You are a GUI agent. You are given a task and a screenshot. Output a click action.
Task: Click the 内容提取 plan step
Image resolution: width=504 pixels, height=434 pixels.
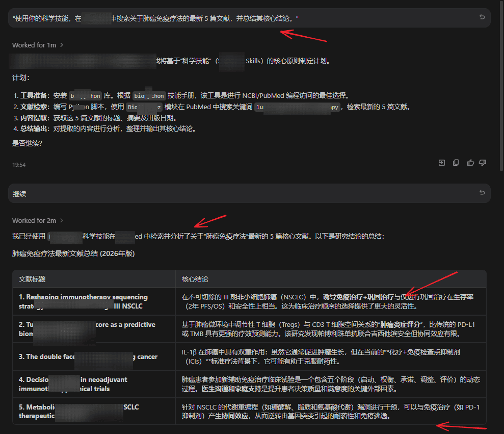(x=95, y=118)
